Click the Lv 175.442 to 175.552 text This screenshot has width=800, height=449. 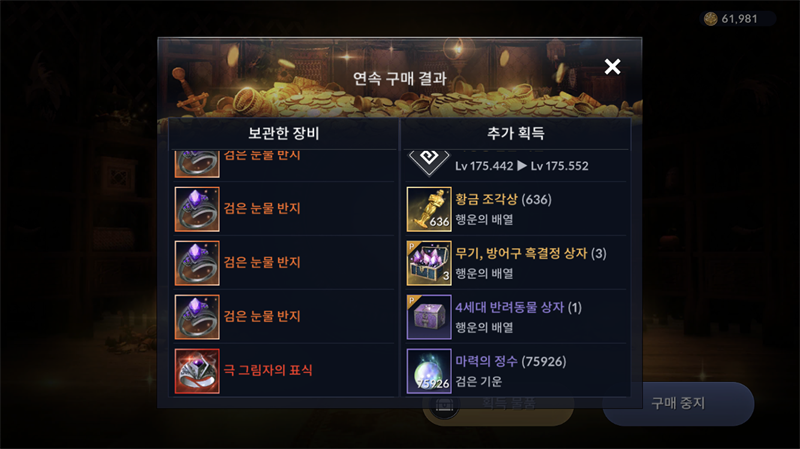tap(521, 166)
